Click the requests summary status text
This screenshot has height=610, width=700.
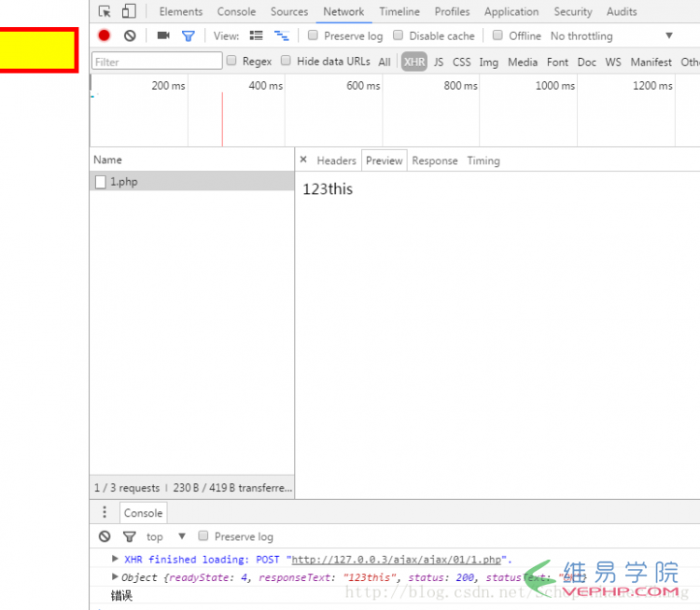click(193, 488)
